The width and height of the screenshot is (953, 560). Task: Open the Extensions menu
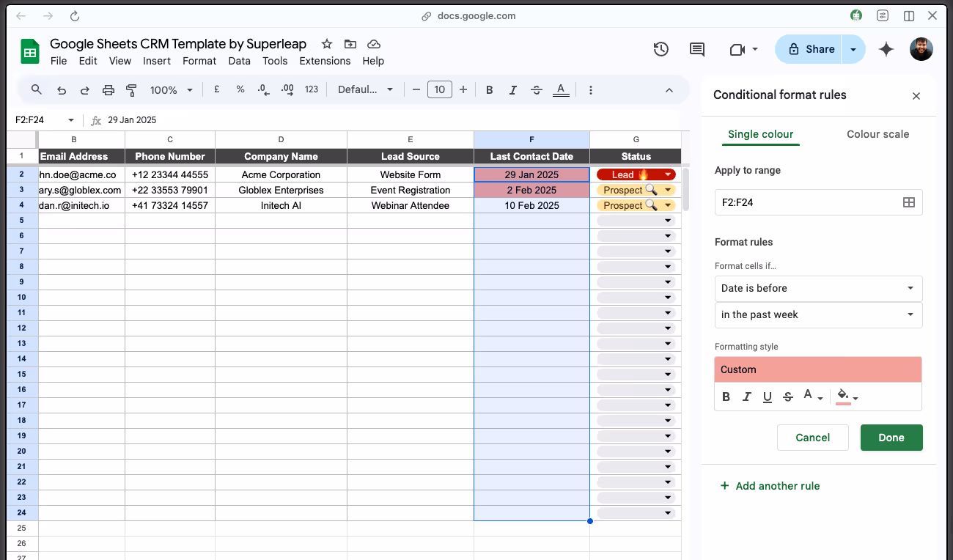325,61
